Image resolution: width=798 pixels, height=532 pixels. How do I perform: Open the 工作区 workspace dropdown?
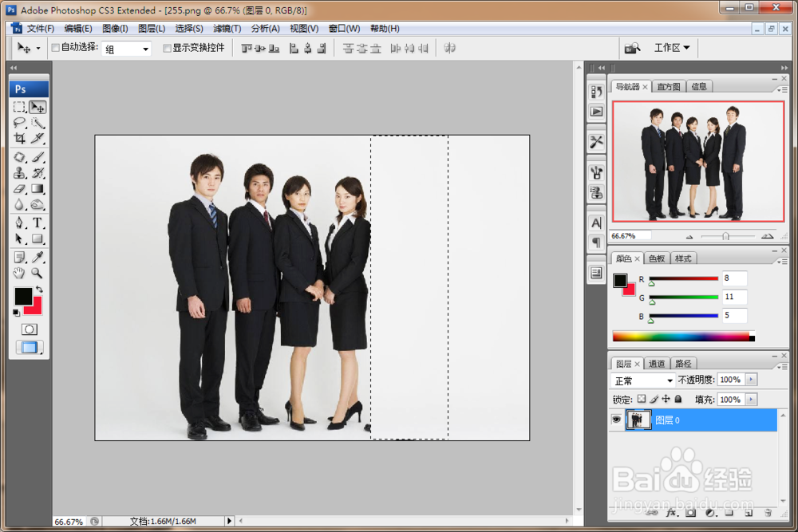672,48
